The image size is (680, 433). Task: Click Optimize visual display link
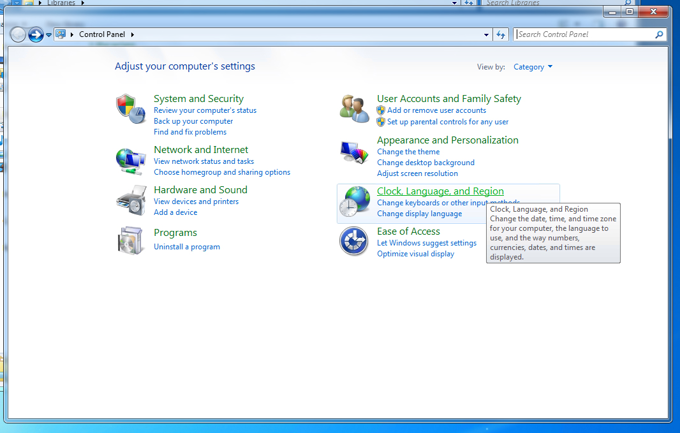coord(415,254)
